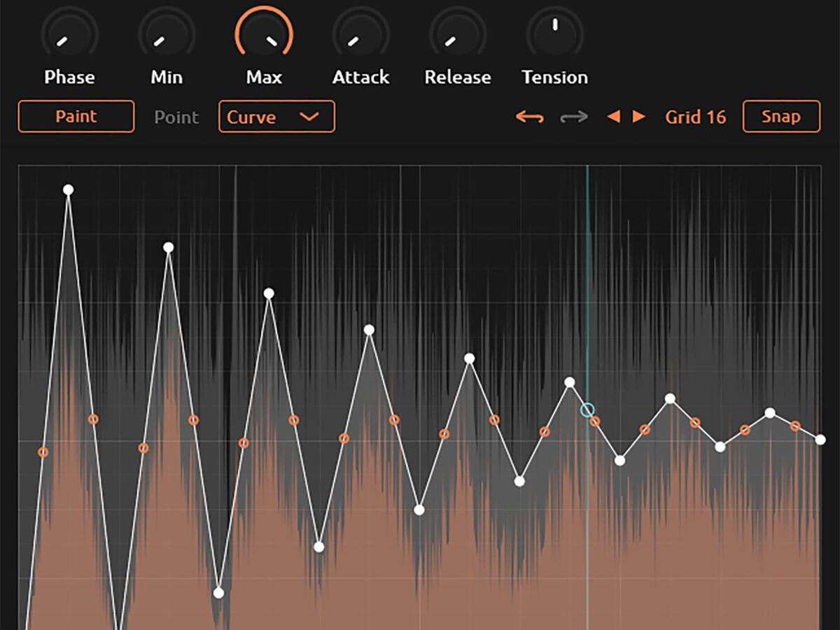Screen dimensions: 840x630
Task: Click the orange undo arrow icon
Action: tap(529, 117)
